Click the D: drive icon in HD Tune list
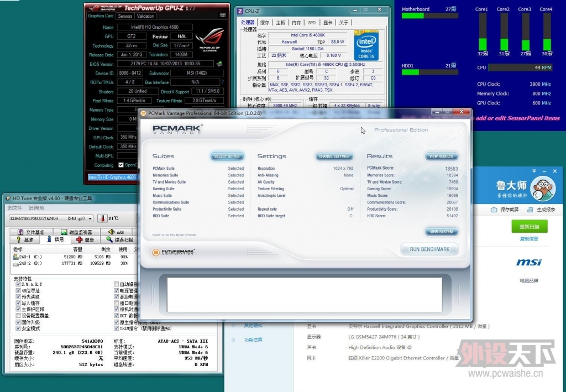The image size is (566, 392). point(15,264)
